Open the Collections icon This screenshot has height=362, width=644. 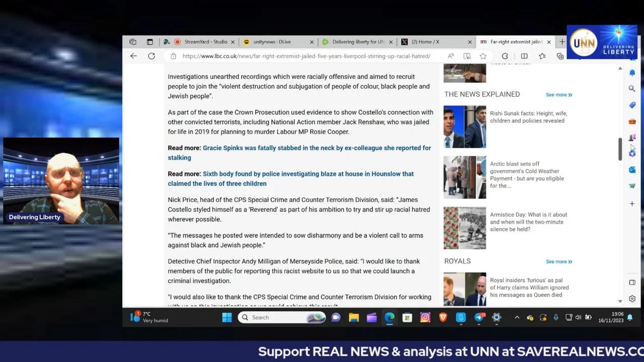pyautogui.click(x=560, y=56)
